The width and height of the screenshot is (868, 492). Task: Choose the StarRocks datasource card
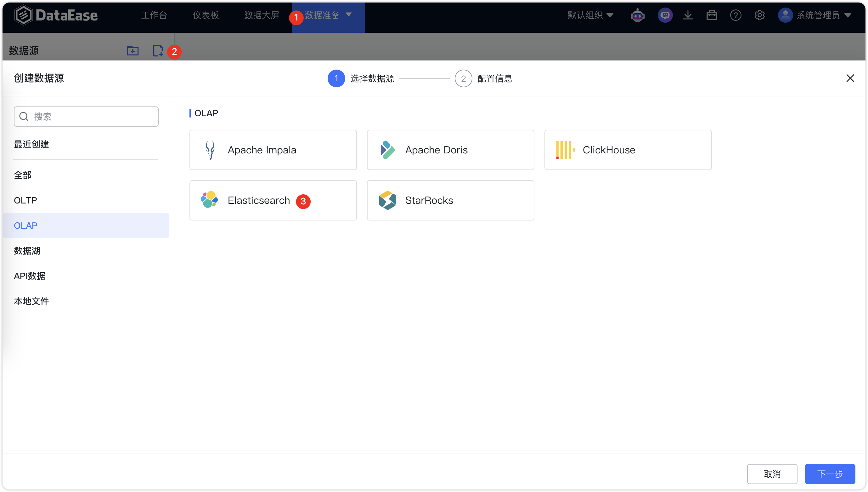450,200
